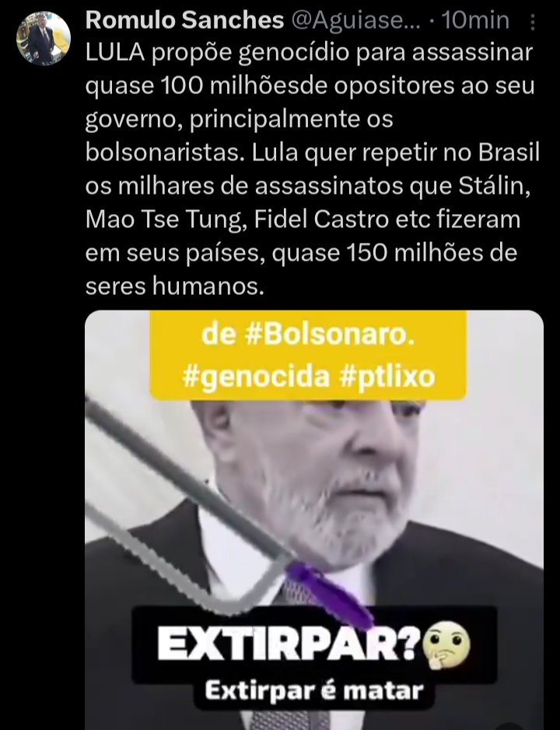The image size is (560, 730).
Task: Click 'Mao Tse Tung' in the tweet text
Action: 166,220
